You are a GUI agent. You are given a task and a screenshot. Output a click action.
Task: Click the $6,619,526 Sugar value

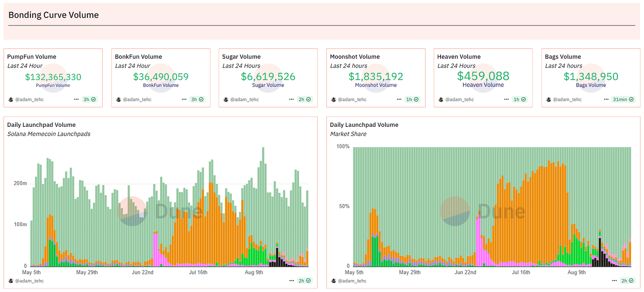(268, 76)
